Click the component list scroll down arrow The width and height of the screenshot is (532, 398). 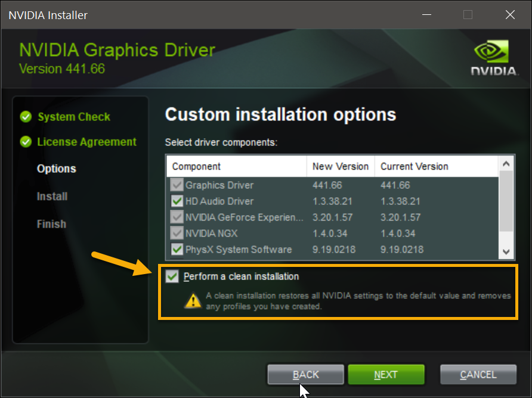click(506, 251)
